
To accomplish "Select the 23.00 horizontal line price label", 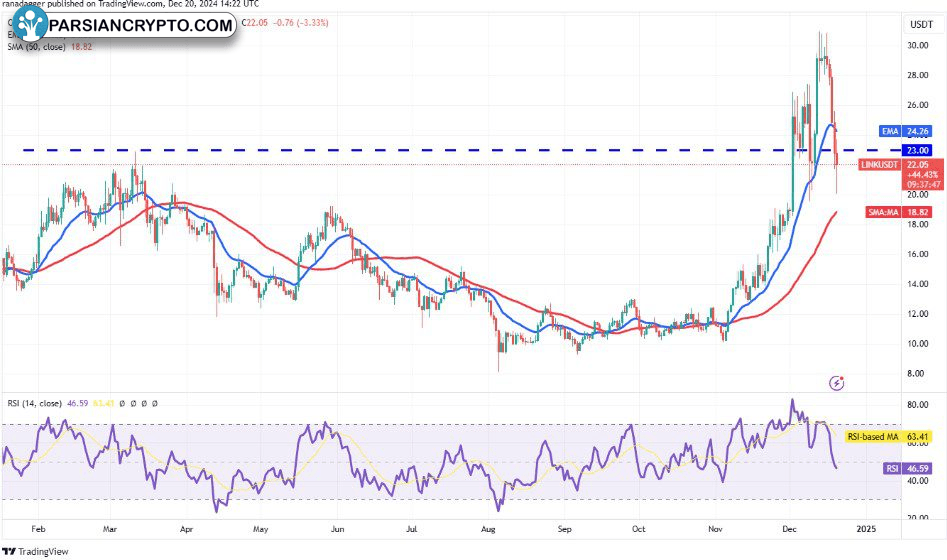I will (x=918, y=150).
